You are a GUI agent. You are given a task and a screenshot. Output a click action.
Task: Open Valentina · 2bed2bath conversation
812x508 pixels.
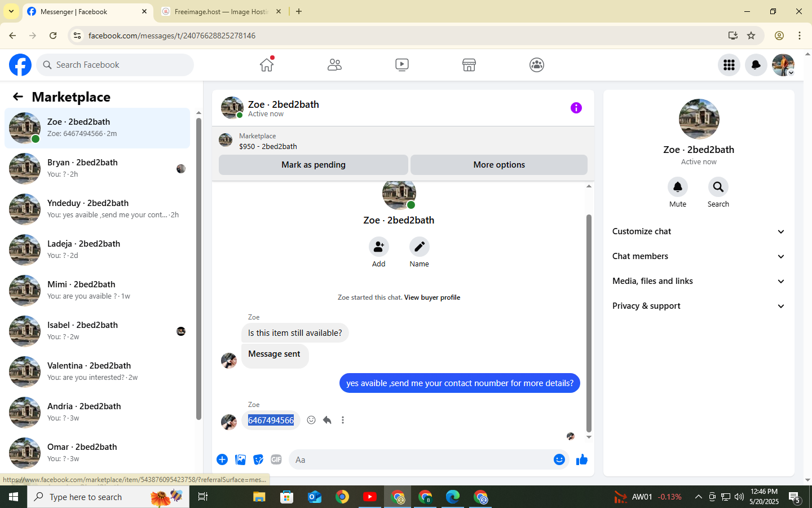(97, 372)
